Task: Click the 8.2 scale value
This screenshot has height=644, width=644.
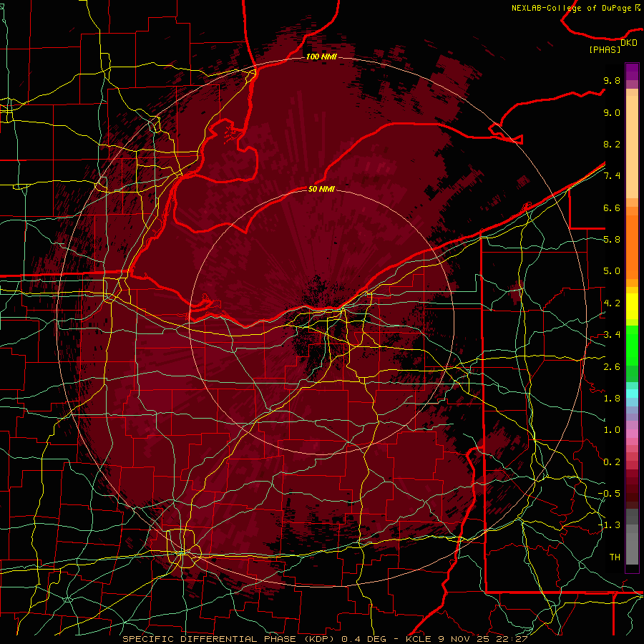Action: tap(612, 144)
